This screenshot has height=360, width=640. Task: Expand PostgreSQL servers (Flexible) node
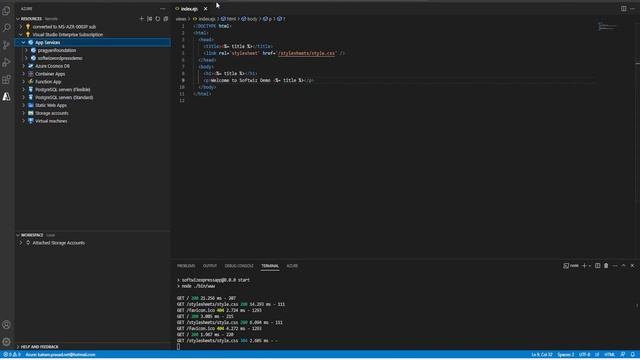[24, 89]
